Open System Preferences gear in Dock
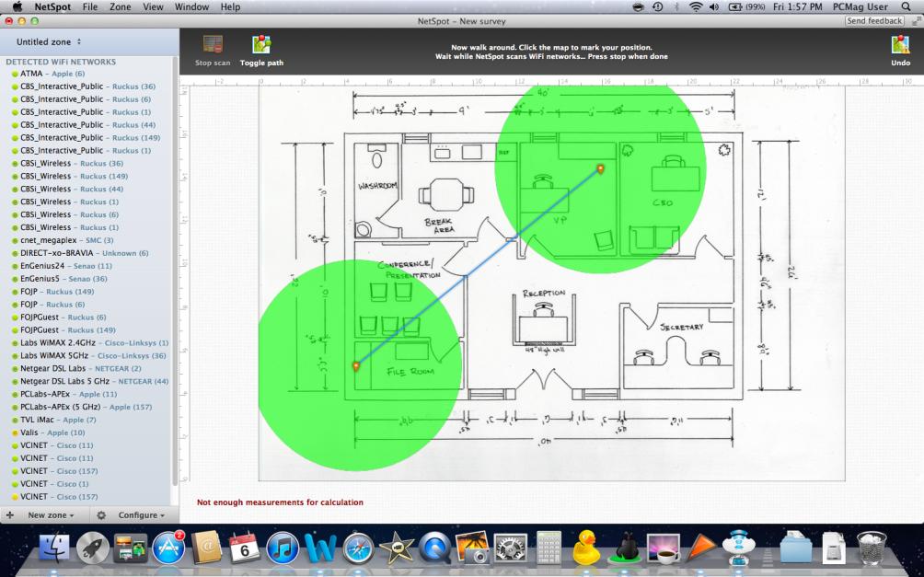This screenshot has width=924, height=577. [x=511, y=548]
